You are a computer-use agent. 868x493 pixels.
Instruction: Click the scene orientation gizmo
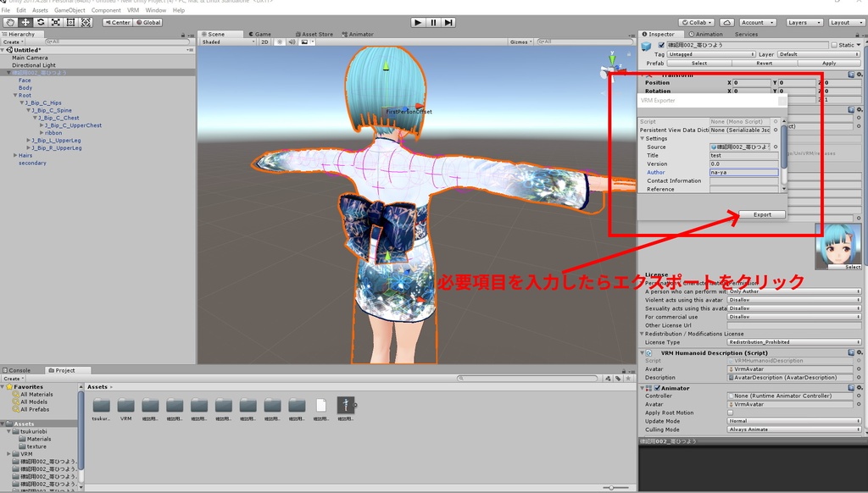point(612,68)
